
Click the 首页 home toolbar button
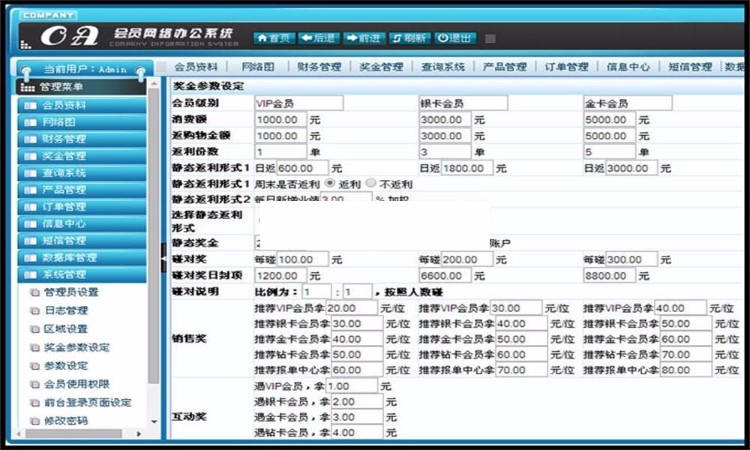pyautogui.click(x=274, y=38)
